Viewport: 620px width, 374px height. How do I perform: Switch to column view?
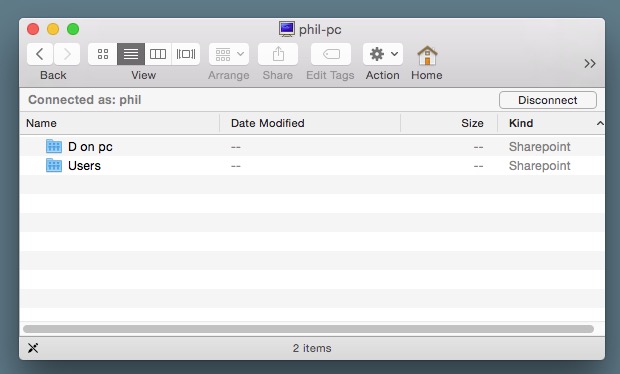coord(158,54)
